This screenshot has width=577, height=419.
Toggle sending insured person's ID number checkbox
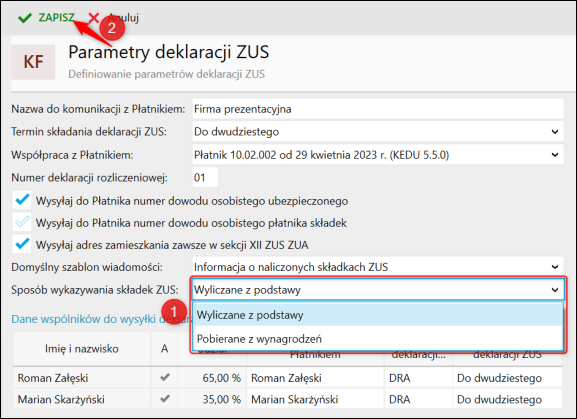(22, 200)
